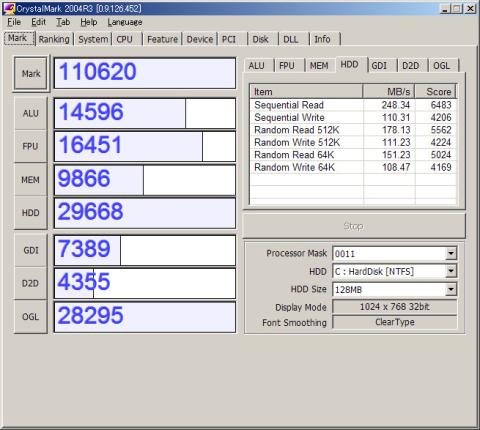This screenshot has width=480, height=430.
Task: Click the Stop button
Action: coord(353,226)
